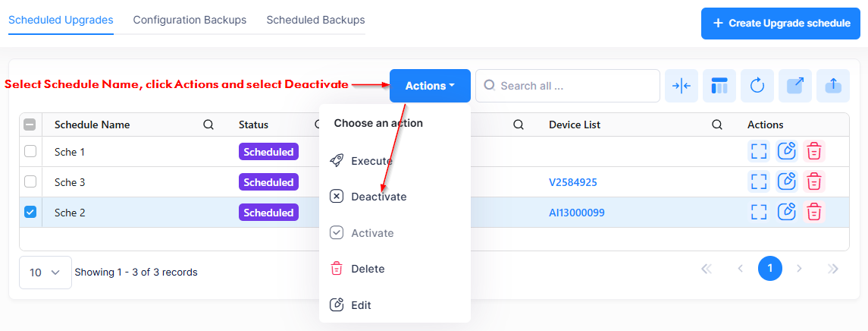This screenshot has height=331, width=868.
Task: Click the refresh table icon
Action: pos(757,86)
